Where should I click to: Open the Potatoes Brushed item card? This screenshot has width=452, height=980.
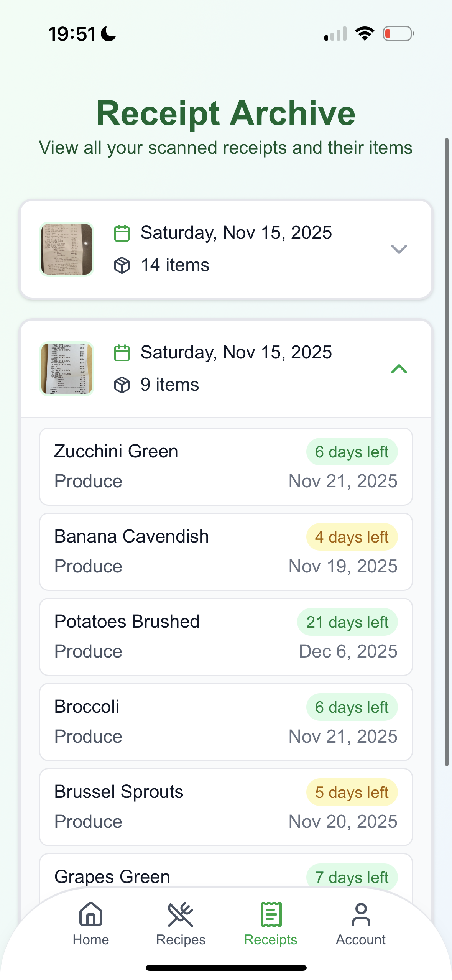226,637
